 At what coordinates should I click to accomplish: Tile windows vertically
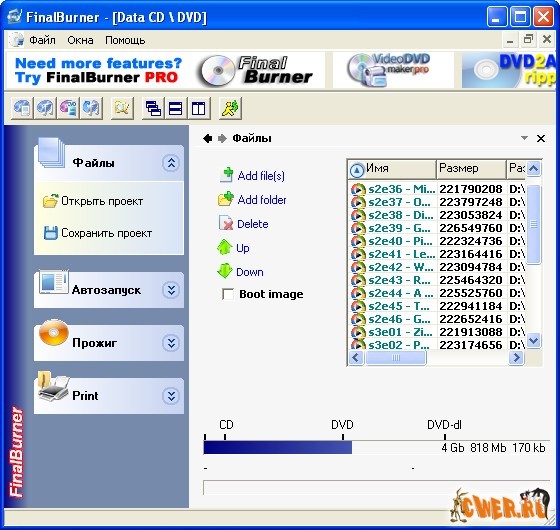(x=199, y=108)
